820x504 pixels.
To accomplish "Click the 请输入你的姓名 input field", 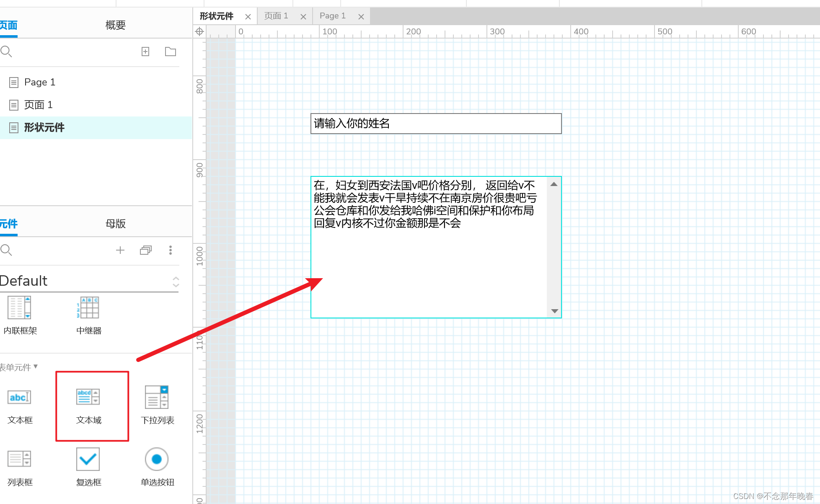I will tap(436, 124).
